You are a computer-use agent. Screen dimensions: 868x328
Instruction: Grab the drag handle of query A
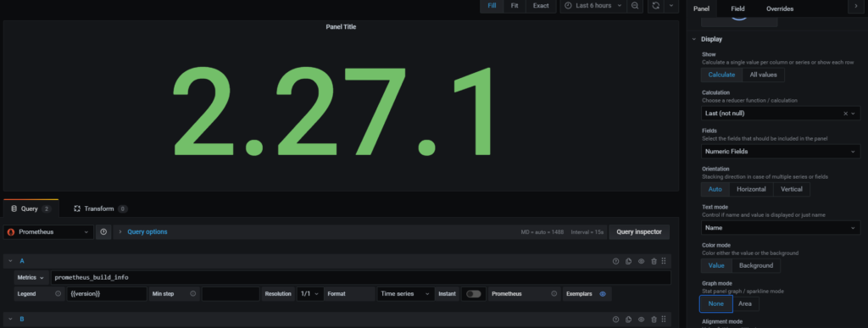[664, 261]
